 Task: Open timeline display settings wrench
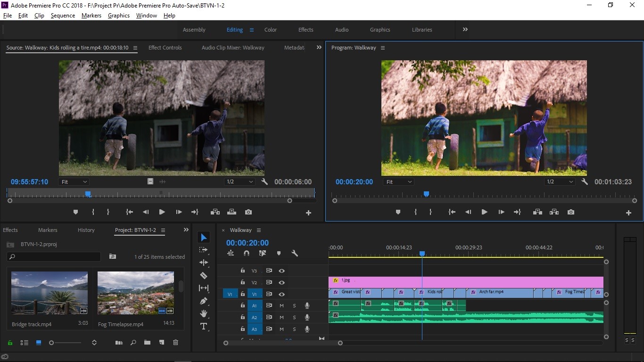tap(295, 253)
